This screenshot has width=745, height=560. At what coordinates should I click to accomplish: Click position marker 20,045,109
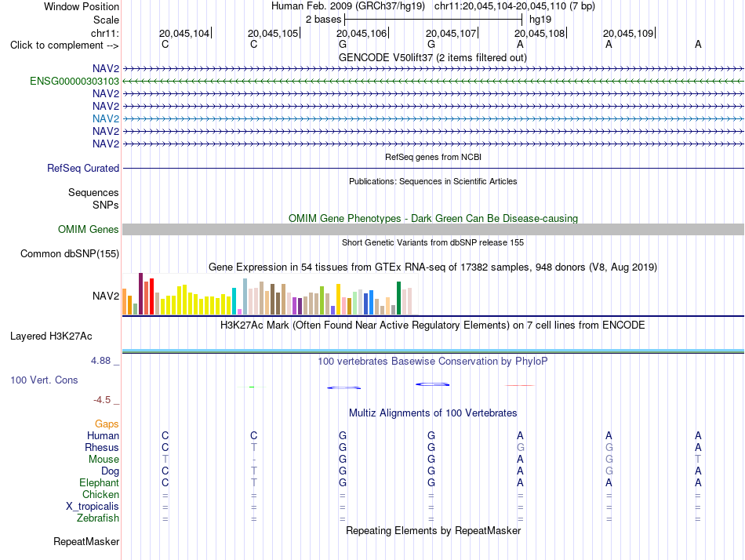(628, 33)
